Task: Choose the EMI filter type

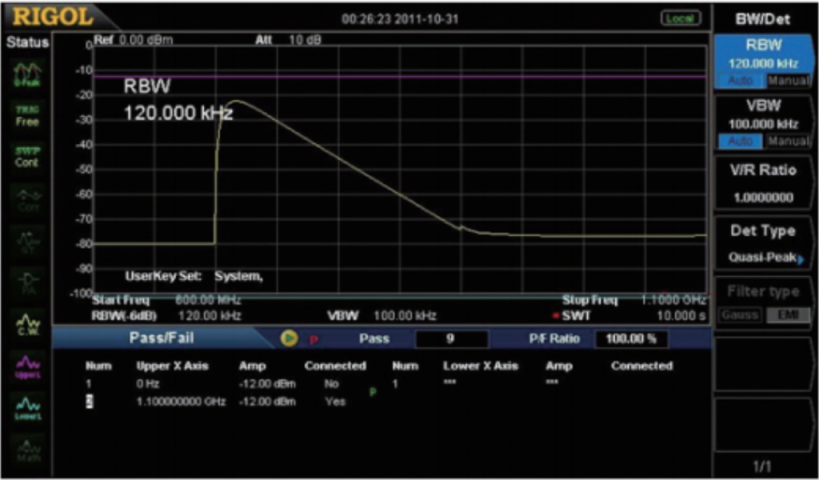Action: coord(788,315)
